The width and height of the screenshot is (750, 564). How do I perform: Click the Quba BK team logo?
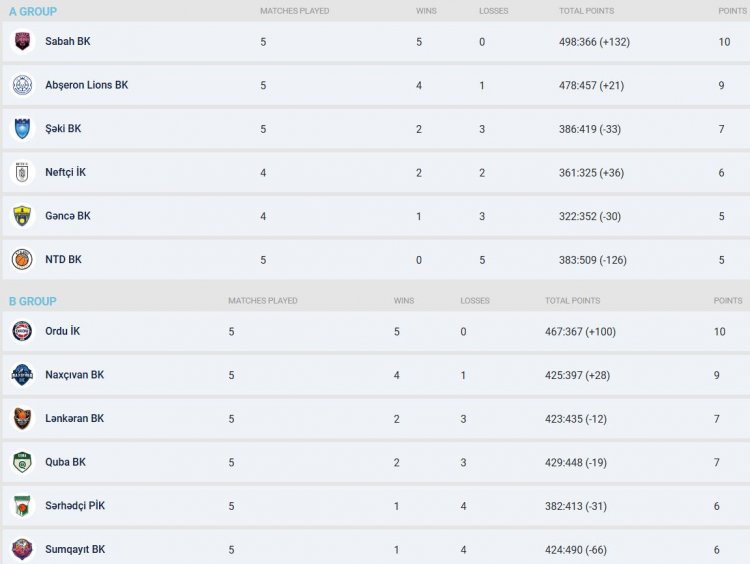click(22, 462)
